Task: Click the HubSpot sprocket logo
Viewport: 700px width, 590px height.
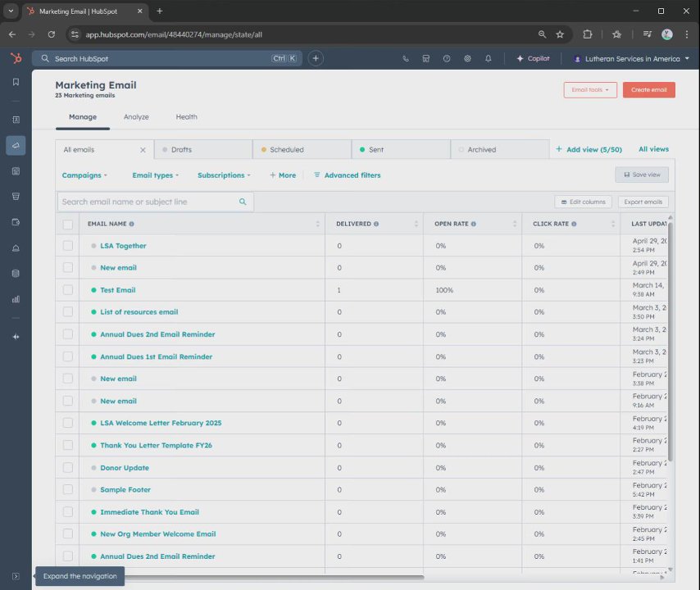Action: coord(16,59)
